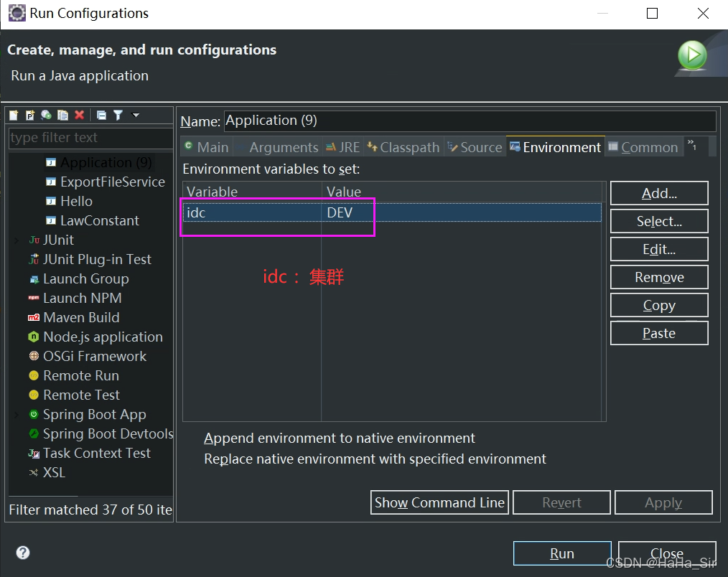
Task: Expand the JUnit tree node
Action: point(17,240)
